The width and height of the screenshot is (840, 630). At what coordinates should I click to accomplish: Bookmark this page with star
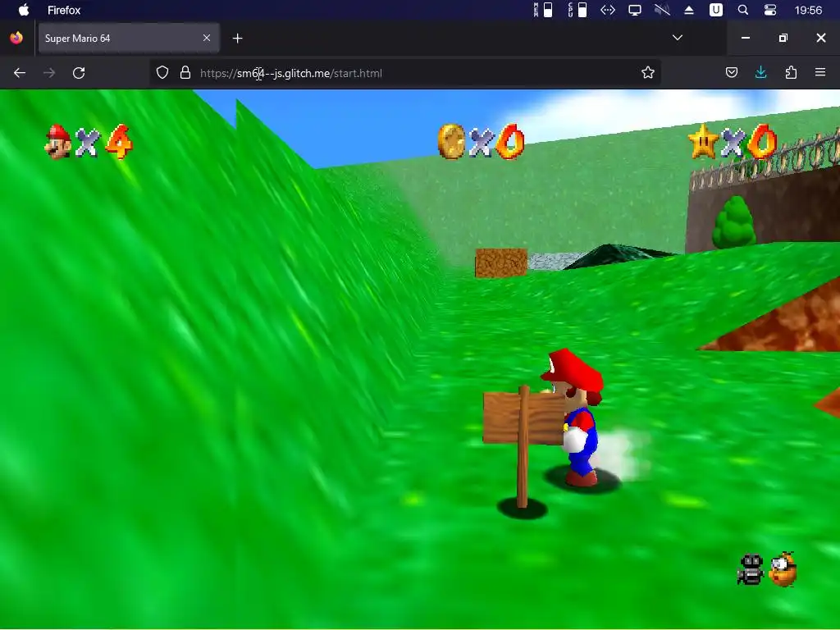click(648, 72)
